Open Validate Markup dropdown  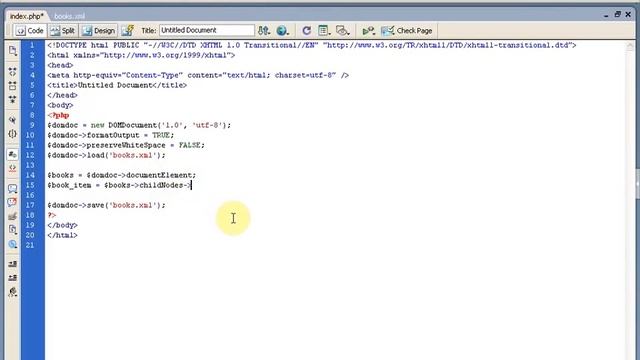[369, 31]
